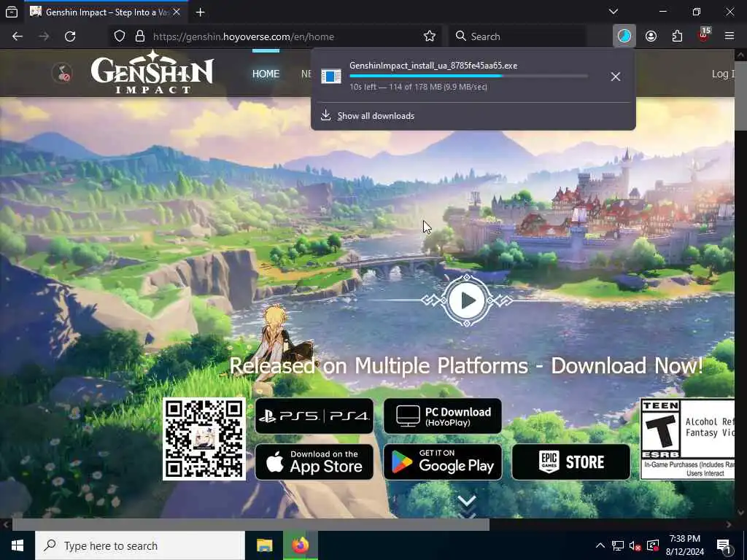Close the Genshin Impact tab
Viewport: 747px width, 560px height.
point(177,12)
